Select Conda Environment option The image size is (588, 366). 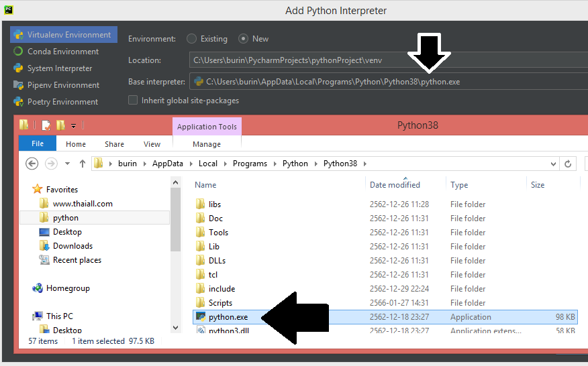click(x=56, y=52)
